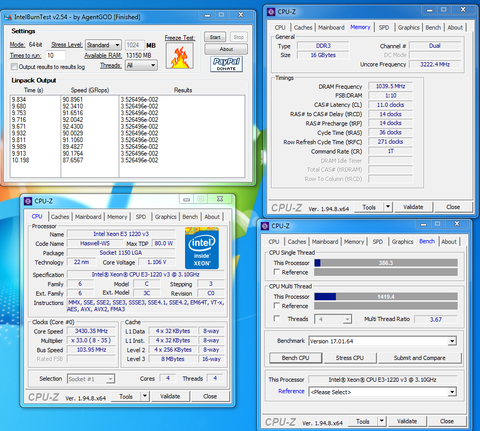Click the CPU-Z app icon in Bench window title

point(265,226)
